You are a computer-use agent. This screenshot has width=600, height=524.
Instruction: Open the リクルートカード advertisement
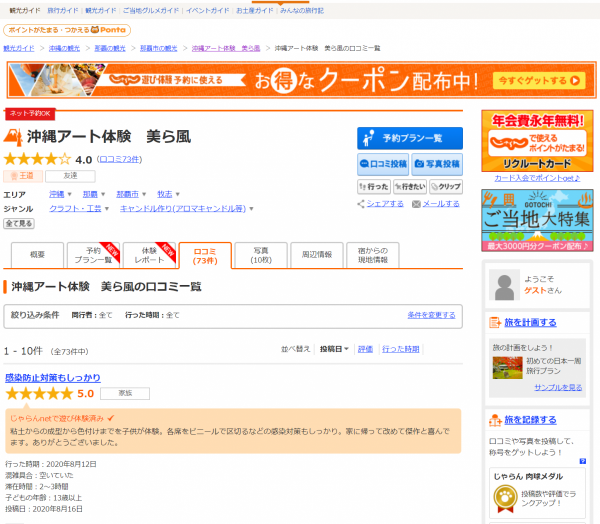point(537,141)
